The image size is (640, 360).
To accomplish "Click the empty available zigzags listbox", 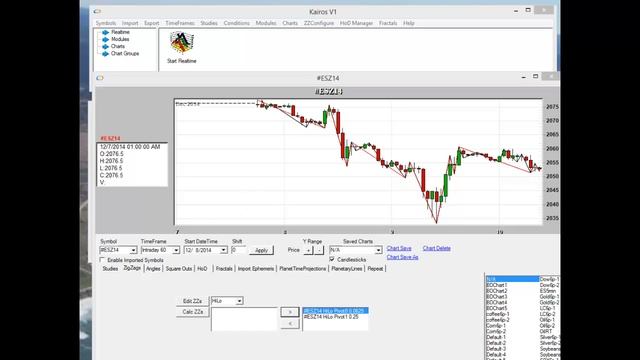I will (244, 319).
